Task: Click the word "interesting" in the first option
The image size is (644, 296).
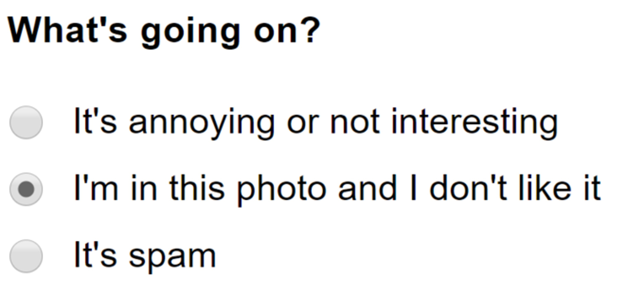Action: tap(474, 123)
